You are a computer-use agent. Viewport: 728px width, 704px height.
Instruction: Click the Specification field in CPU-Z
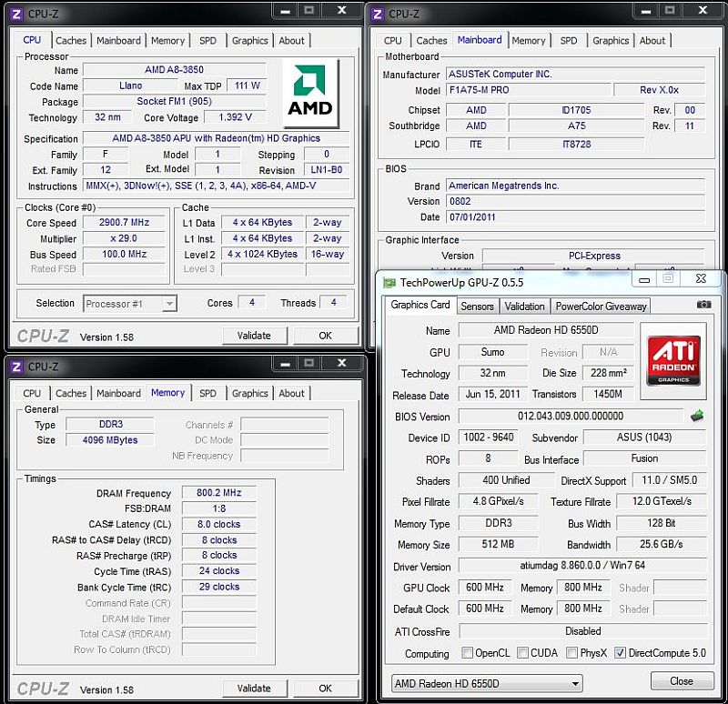pos(217,138)
